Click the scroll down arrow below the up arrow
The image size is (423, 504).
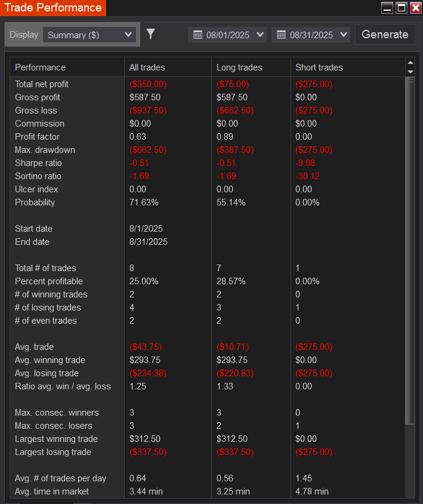point(410,72)
